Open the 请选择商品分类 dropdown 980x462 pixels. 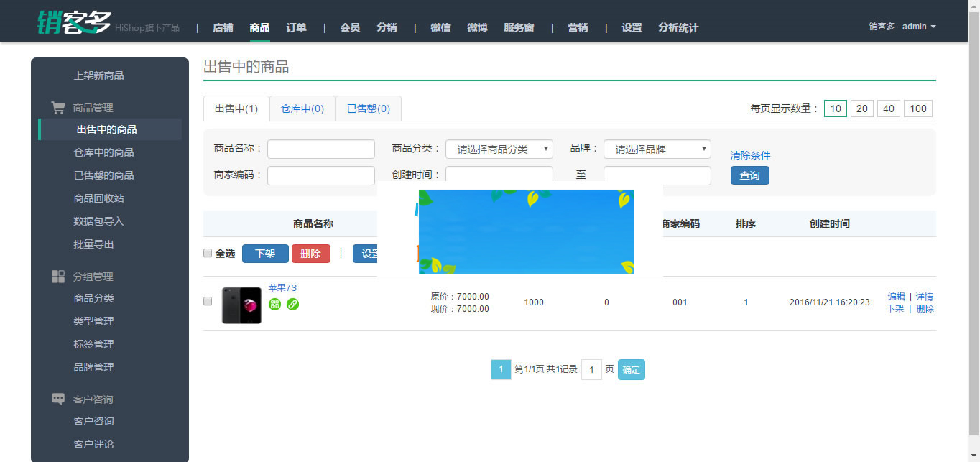pos(499,149)
